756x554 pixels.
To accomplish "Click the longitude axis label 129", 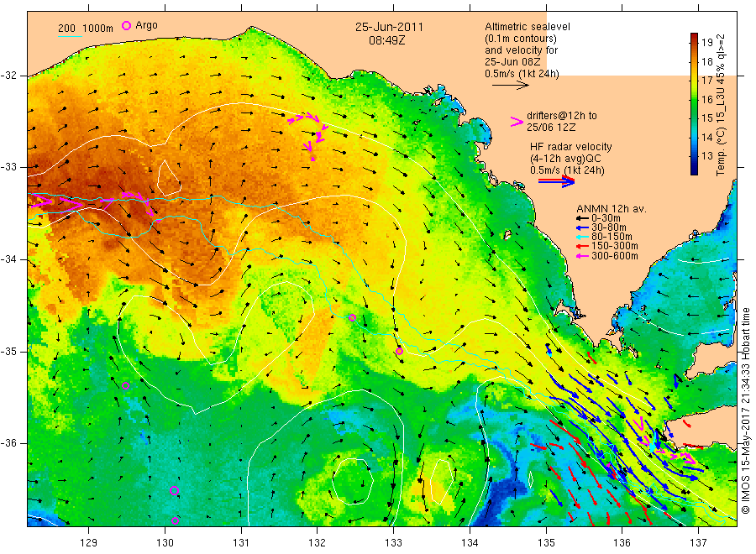I will (x=89, y=542).
